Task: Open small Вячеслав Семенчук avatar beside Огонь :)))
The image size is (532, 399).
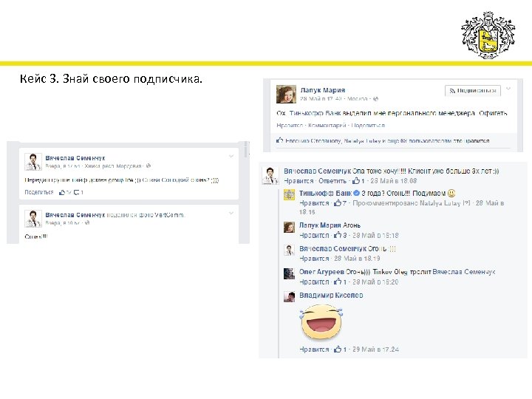Action: (x=289, y=250)
